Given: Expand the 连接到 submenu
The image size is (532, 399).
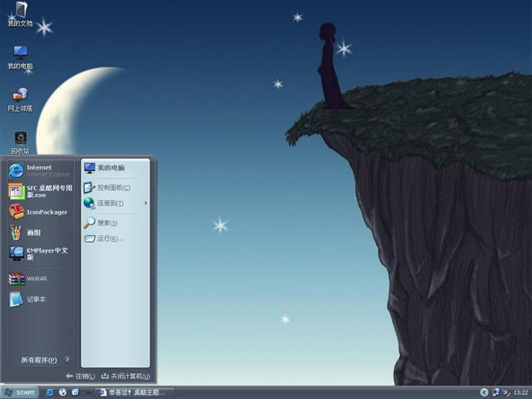Looking at the screenshot, I should pos(111,203).
